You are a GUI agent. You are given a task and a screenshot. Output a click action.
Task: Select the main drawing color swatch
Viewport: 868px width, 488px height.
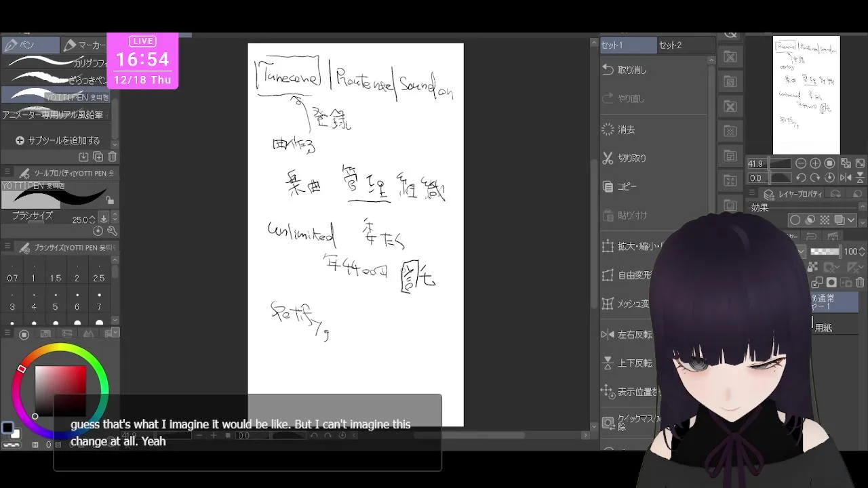pos(6,427)
